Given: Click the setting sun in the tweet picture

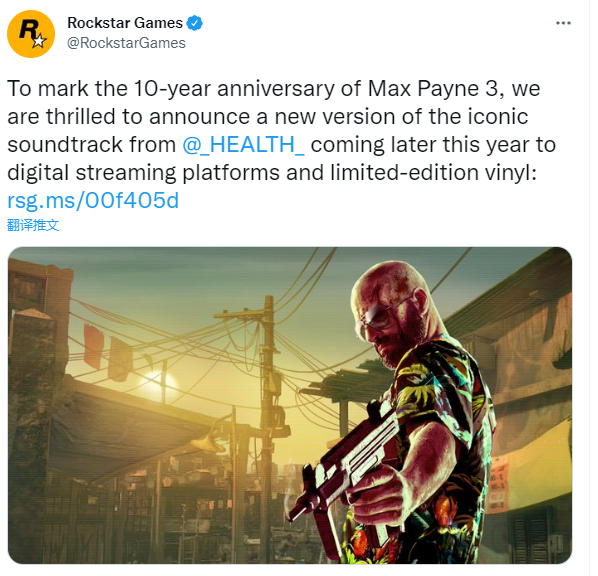Looking at the screenshot, I should (157, 381).
